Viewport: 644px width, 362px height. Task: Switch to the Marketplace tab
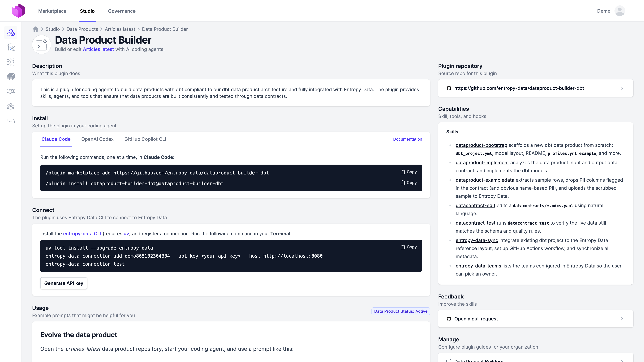point(52,11)
